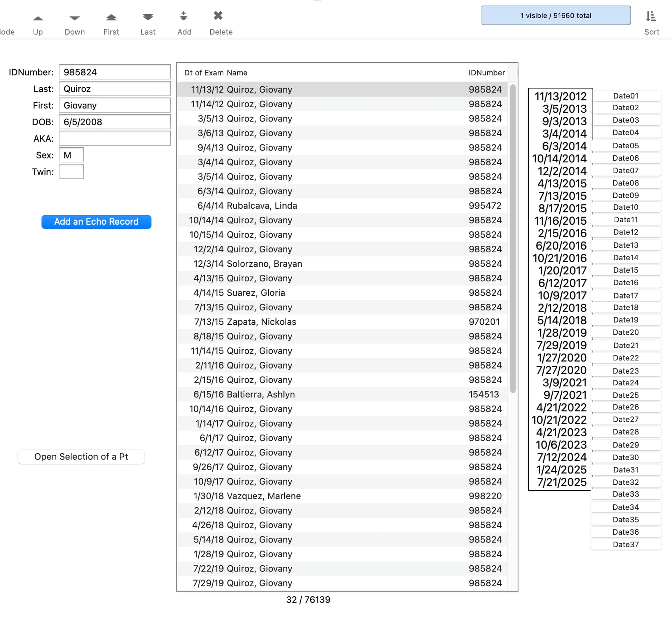This screenshot has width=672, height=618.
Task: Click the Up arrow toolbar icon
Action: point(38,18)
